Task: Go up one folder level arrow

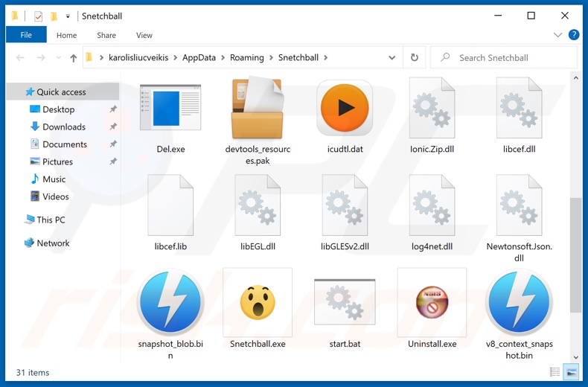Action: pos(74,58)
